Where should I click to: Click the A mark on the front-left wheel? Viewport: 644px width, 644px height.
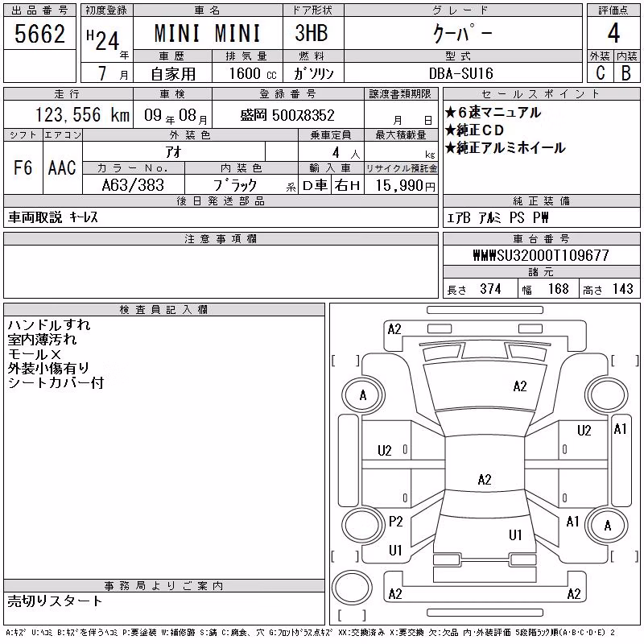(x=363, y=395)
